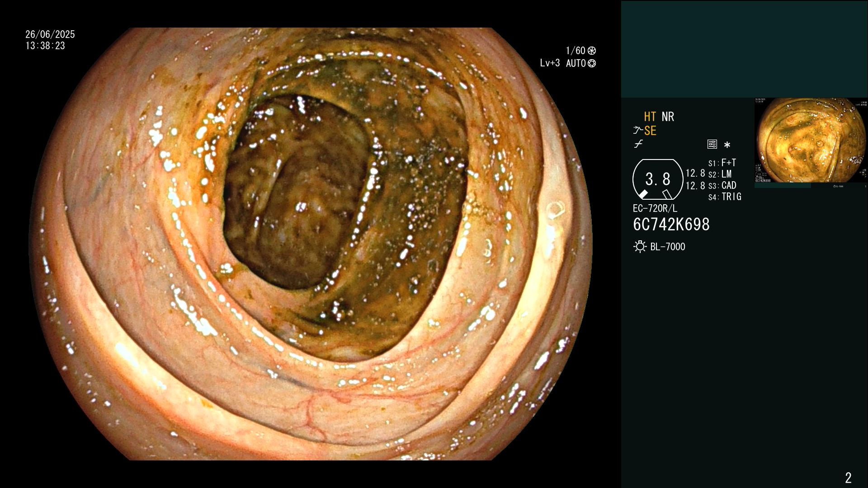Click the asterisk indicator icon
The width and height of the screenshot is (868, 488).
[x=727, y=145]
